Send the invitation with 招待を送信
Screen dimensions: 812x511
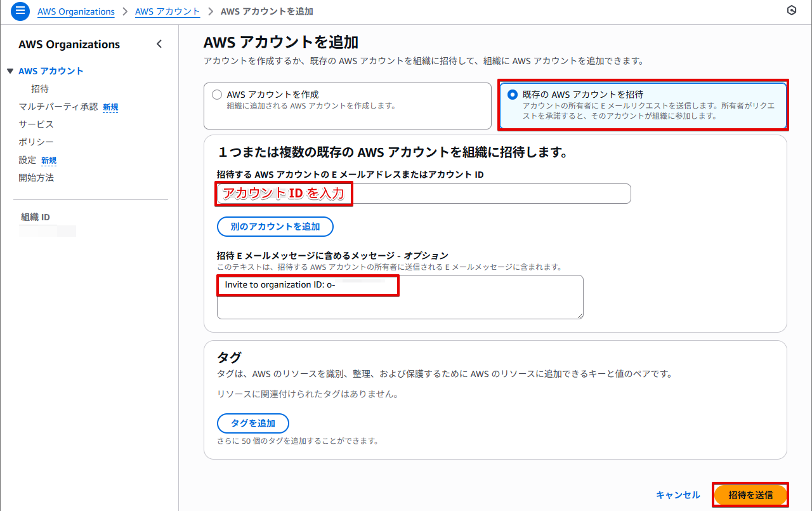750,495
